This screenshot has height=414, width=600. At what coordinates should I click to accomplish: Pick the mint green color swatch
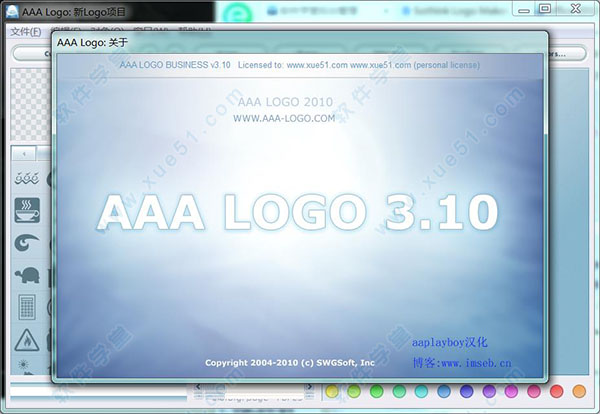click(x=399, y=391)
